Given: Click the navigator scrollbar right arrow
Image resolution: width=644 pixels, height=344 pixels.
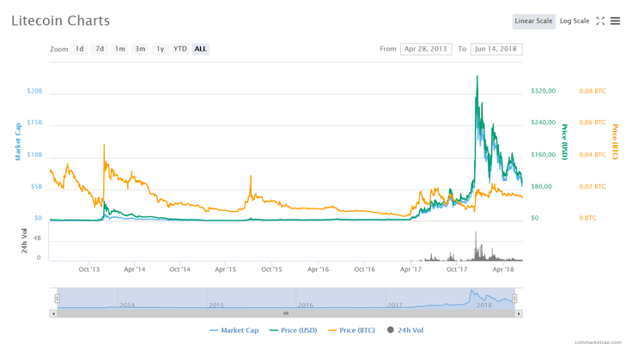Looking at the screenshot, I should click(519, 314).
